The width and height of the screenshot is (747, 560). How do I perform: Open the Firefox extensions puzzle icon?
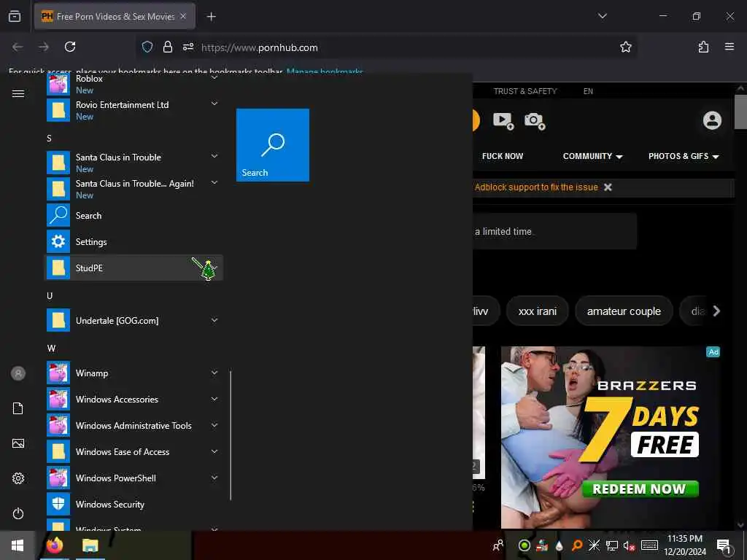pyautogui.click(x=703, y=47)
